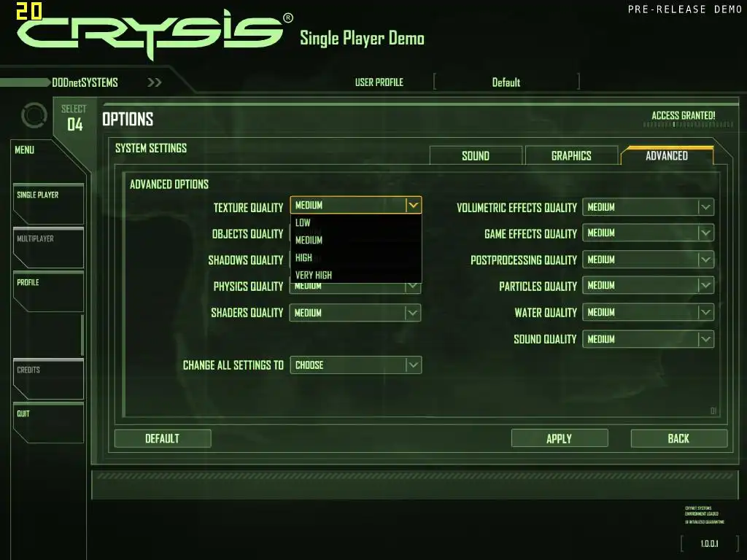
Task: Click the Shadows Quality label
Action: pos(246,260)
